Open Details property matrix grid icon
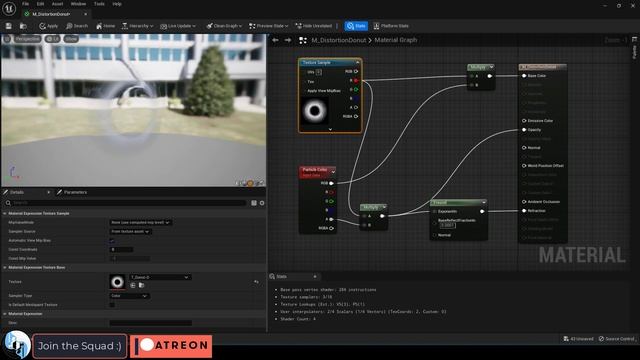The width and height of the screenshot is (640, 360). click(254, 203)
